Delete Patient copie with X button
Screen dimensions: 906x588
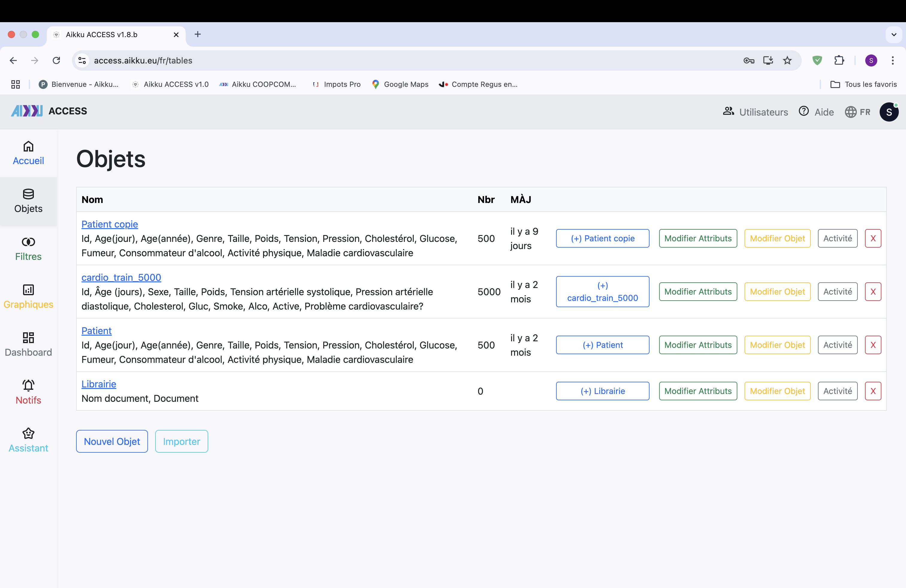coord(873,238)
